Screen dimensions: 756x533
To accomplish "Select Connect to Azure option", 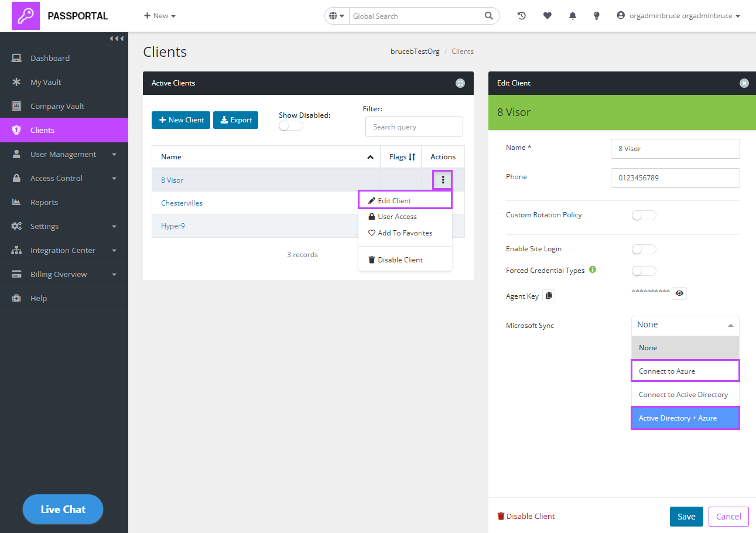I will pos(685,371).
